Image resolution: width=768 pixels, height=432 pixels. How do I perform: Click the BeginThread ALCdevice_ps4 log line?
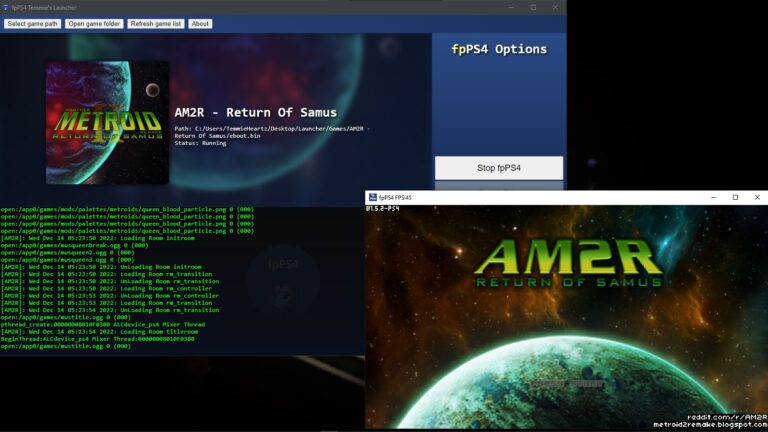(x=97, y=338)
